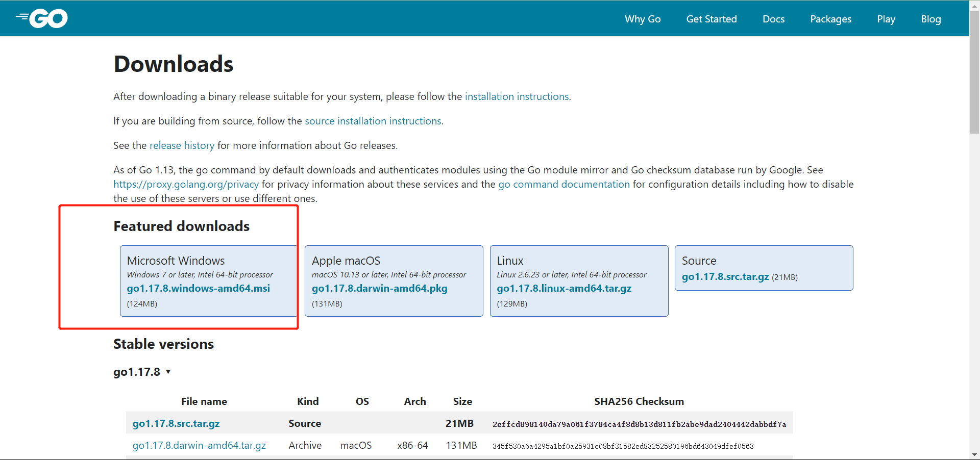
Task: Click the File name column header
Action: click(204, 401)
